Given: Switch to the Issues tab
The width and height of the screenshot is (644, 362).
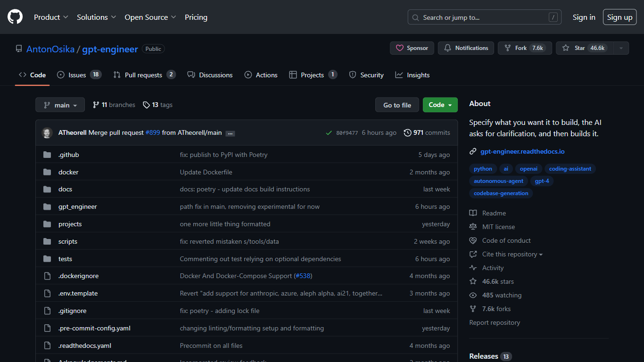Looking at the screenshot, I should pos(79,75).
